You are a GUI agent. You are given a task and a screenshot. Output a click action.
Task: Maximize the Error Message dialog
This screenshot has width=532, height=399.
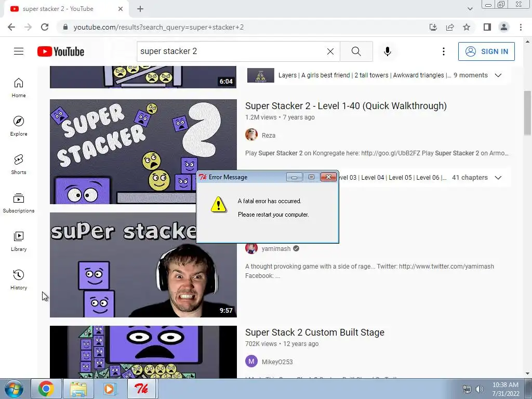(x=311, y=177)
